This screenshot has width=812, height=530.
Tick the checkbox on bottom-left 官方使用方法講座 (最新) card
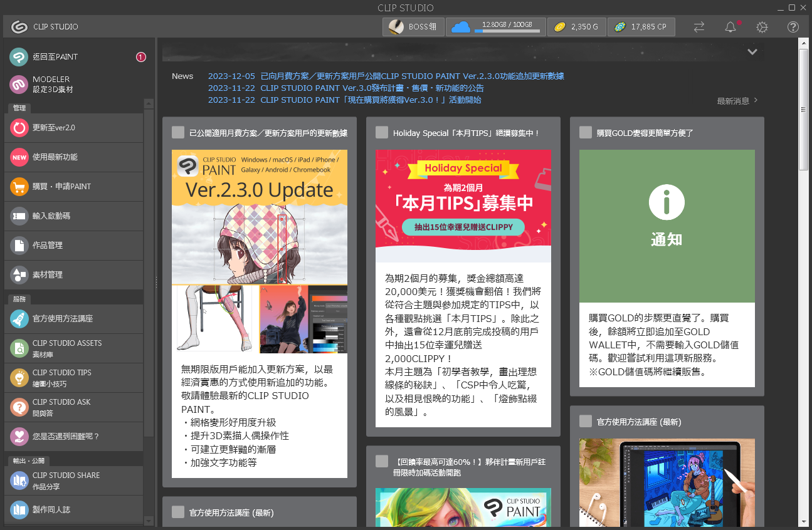tap(178, 512)
